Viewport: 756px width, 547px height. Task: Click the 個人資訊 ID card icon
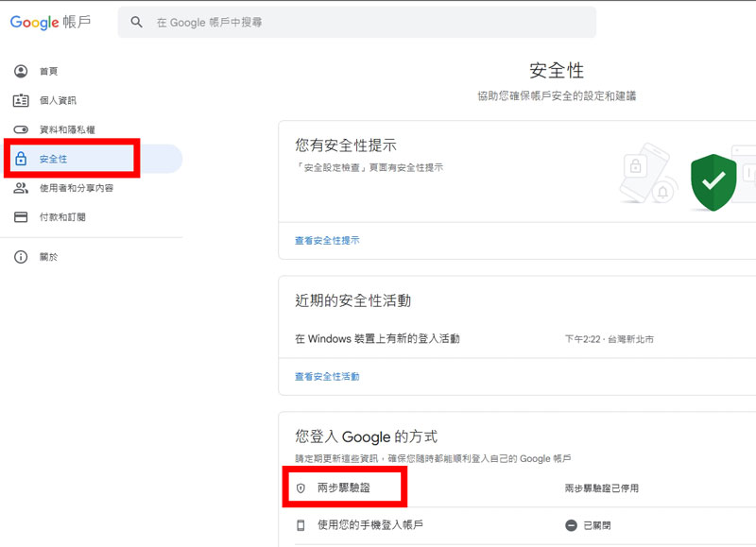(21, 100)
